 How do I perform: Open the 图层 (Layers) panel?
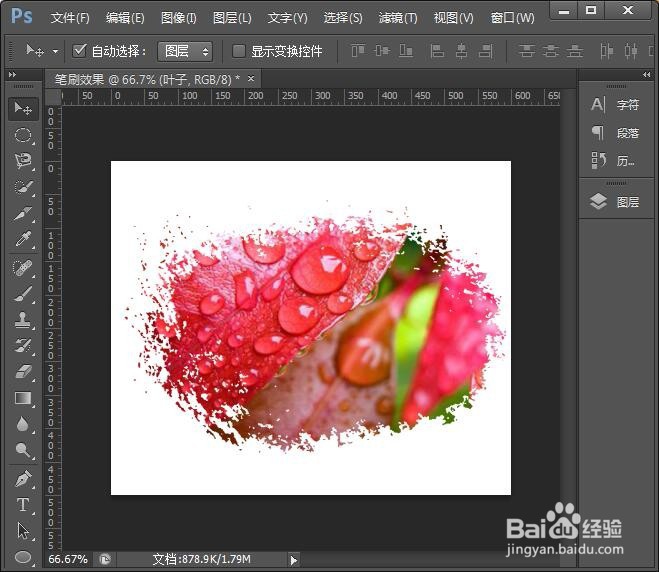pyautogui.click(x=616, y=202)
